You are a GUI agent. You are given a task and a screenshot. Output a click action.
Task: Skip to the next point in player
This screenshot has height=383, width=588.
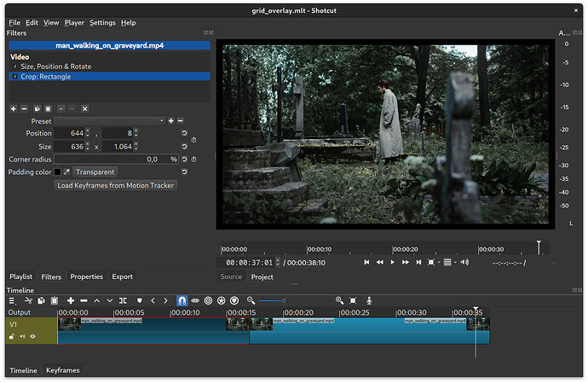pyautogui.click(x=418, y=263)
